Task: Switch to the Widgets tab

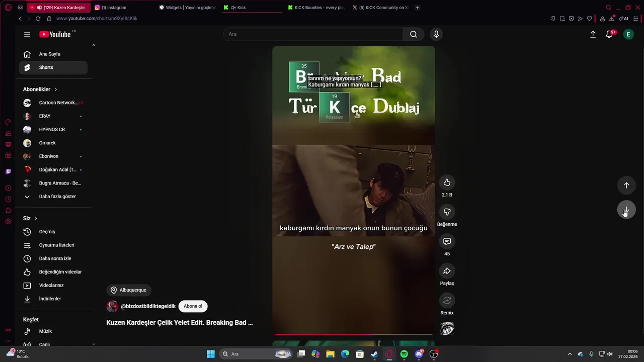Action: point(187,8)
